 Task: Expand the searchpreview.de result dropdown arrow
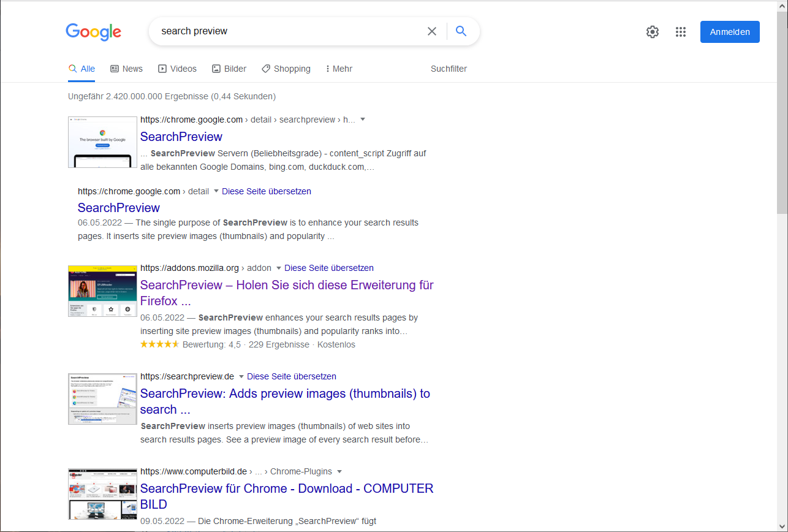click(x=241, y=376)
